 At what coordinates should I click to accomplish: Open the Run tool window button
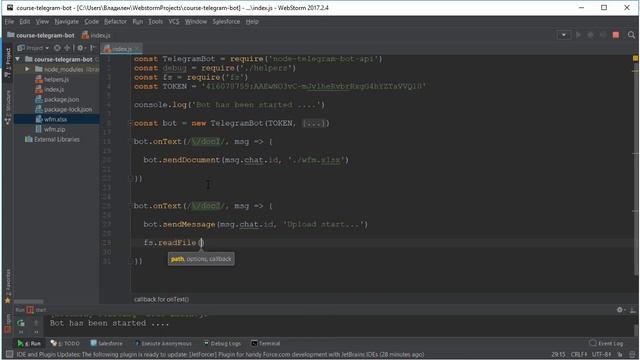[x=29, y=344]
